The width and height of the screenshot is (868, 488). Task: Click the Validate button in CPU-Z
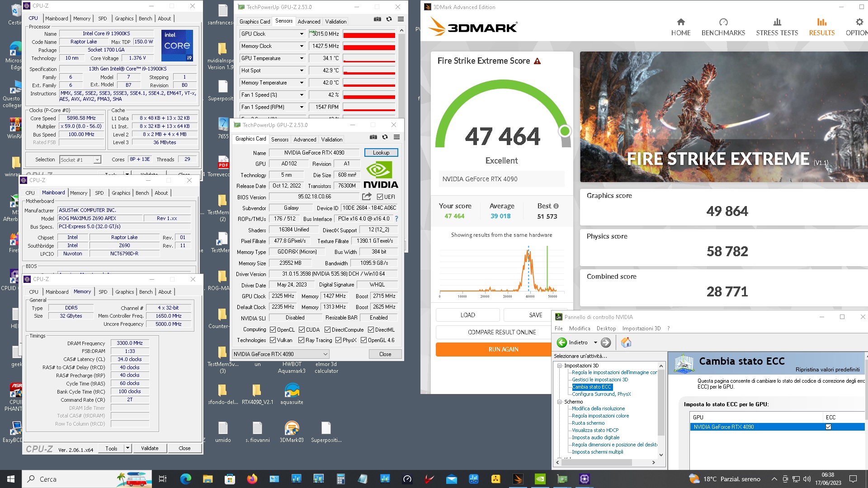(150, 448)
